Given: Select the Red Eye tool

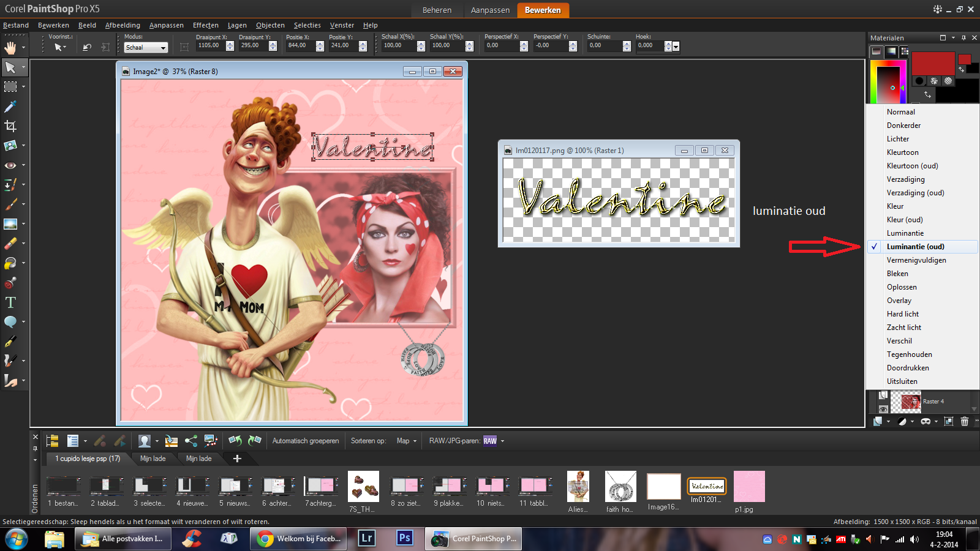Looking at the screenshot, I should pyautogui.click(x=10, y=165).
